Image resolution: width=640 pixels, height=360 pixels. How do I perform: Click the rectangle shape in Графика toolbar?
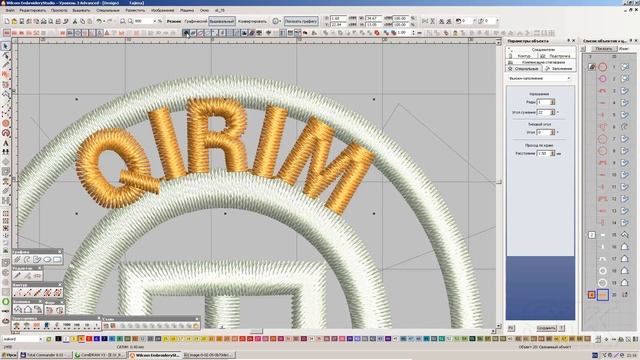click(x=57, y=259)
